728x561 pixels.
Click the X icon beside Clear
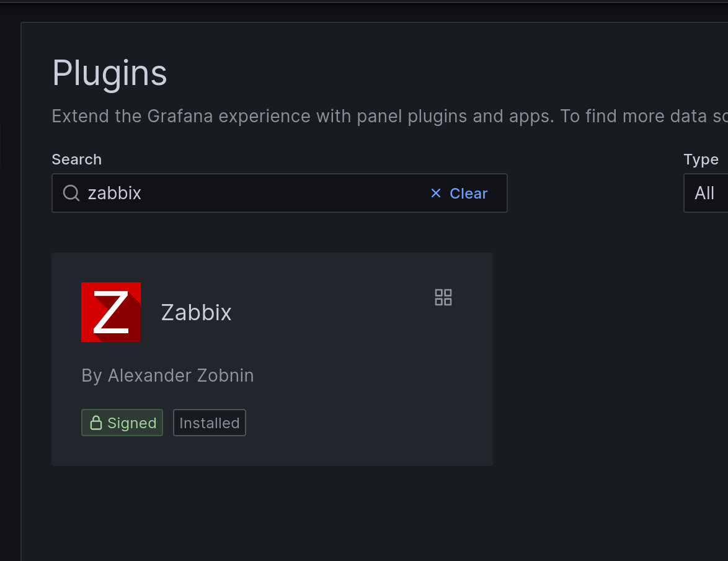tap(436, 194)
